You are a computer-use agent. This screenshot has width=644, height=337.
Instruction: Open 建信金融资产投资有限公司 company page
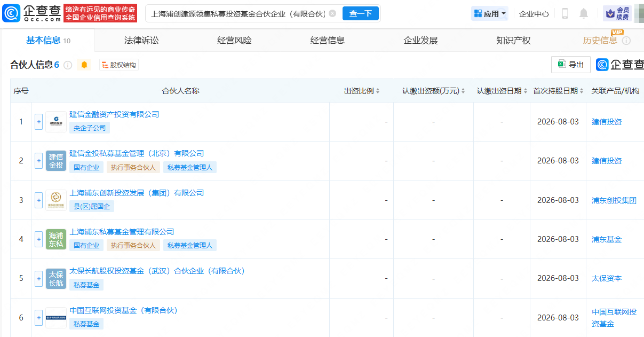[114, 114]
